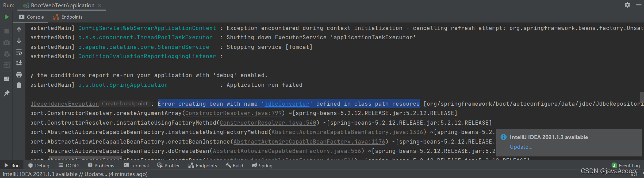Click the 'Application run failed' log text
Screen dimensions: 644x178
tap(264, 85)
